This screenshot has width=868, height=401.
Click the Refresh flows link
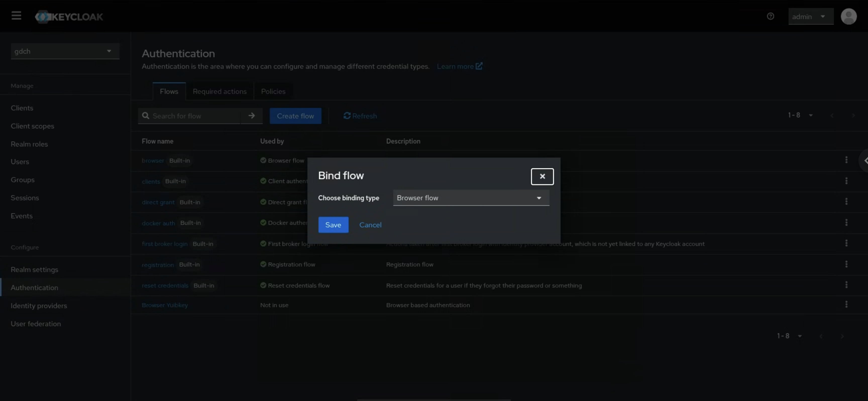[360, 116]
